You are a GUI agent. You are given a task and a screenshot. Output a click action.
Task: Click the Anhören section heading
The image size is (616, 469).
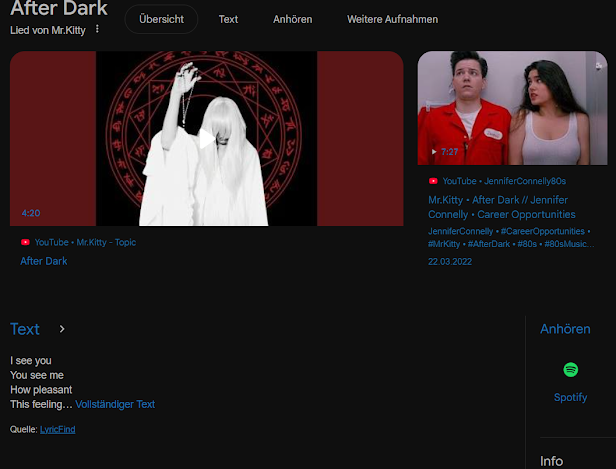point(565,329)
